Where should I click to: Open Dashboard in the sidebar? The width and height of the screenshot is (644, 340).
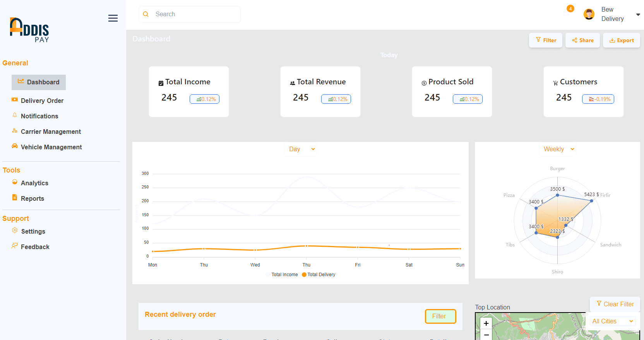coord(39,82)
